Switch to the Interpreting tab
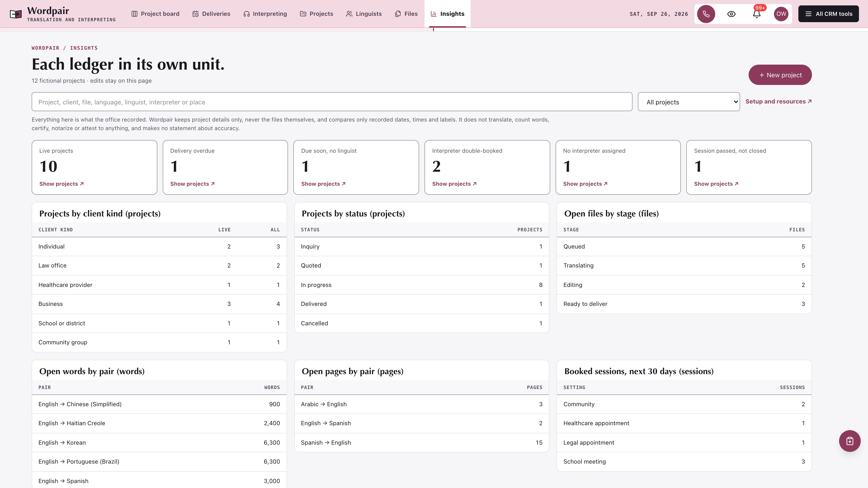The image size is (868, 488). pyautogui.click(x=265, y=14)
